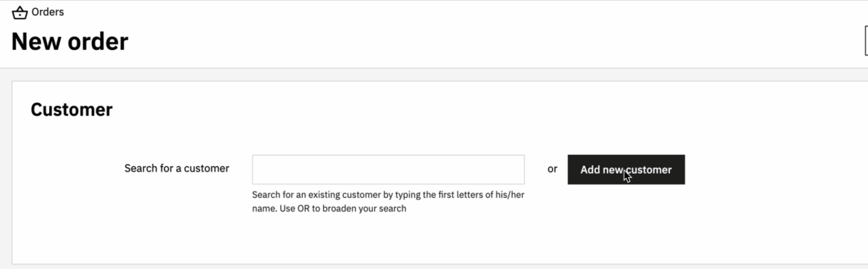
Task: Focus the Search for a customer field
Action: point(388,170)
